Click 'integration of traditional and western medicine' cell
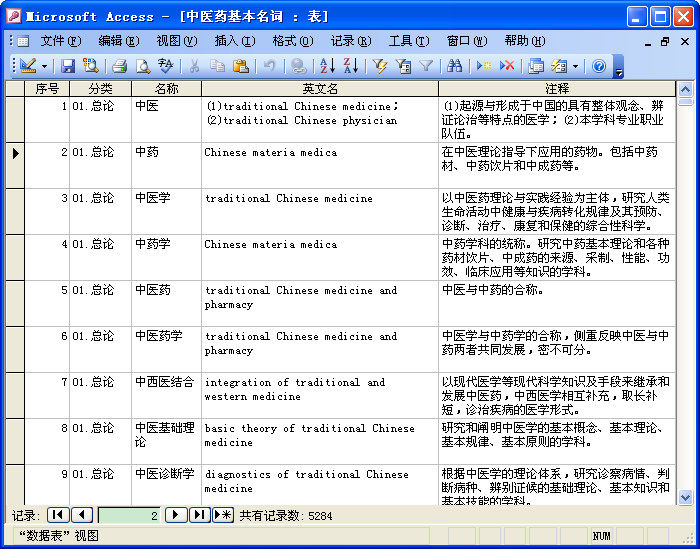The image size is (700, 549). pyautogui.click(x=320, y=395)
